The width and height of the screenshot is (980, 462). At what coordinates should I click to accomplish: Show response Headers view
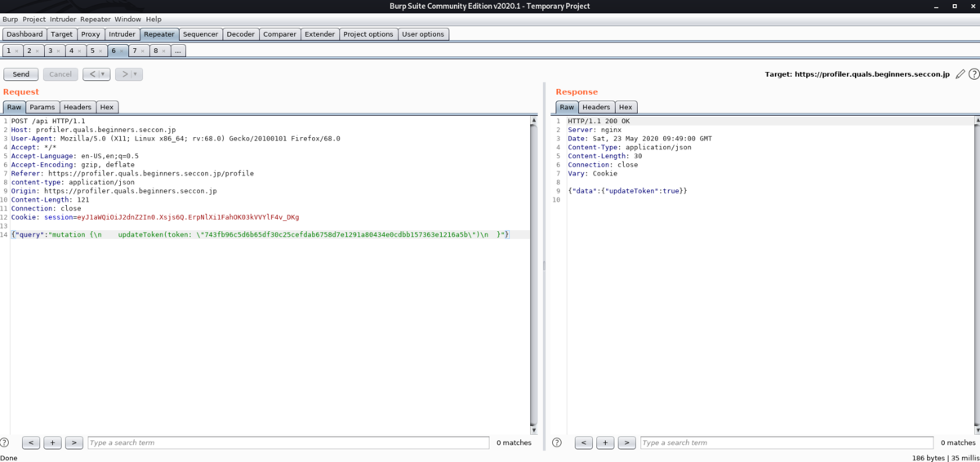pos(596,107)
